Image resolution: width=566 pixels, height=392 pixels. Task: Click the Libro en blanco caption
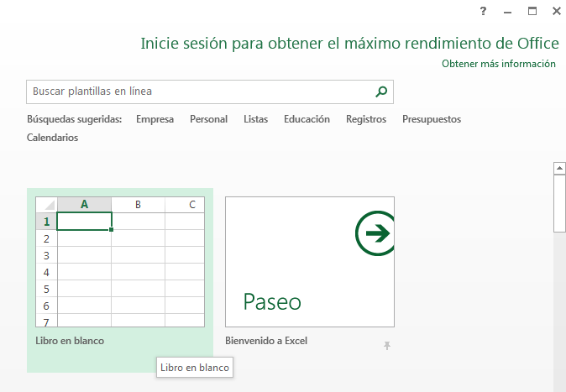70,341
